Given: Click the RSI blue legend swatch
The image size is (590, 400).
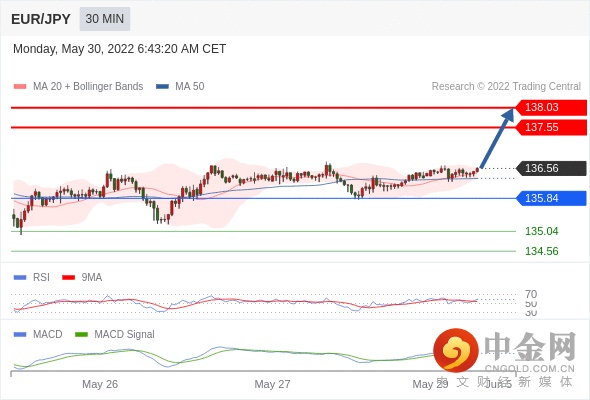Looking at the screenshot, I should pos(20,278).
